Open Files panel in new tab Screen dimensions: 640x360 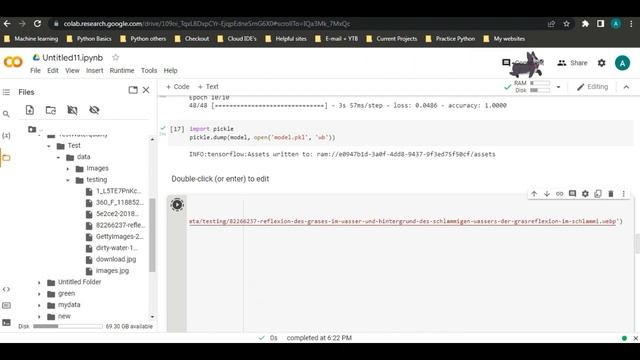tap(133, 90)
